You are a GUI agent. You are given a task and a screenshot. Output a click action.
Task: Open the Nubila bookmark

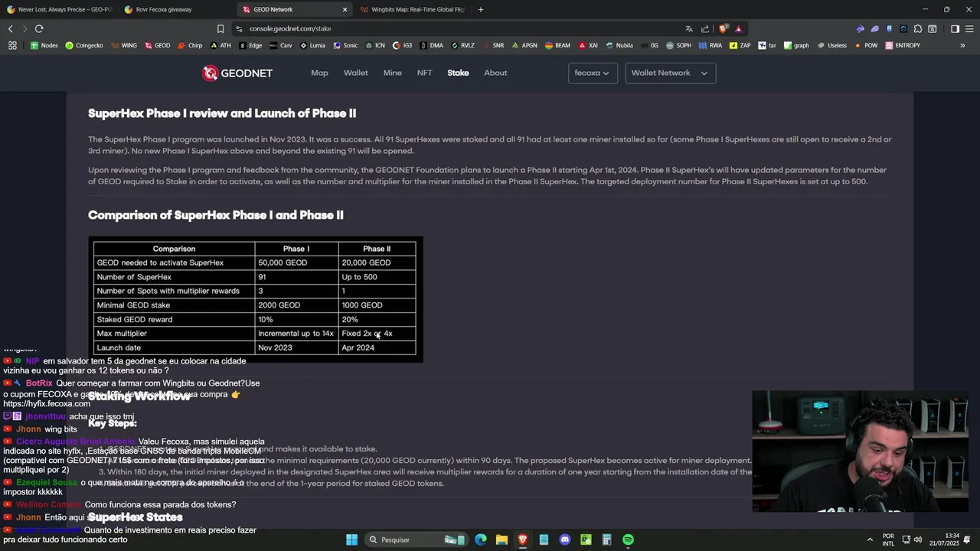click(x=619, y=45)
